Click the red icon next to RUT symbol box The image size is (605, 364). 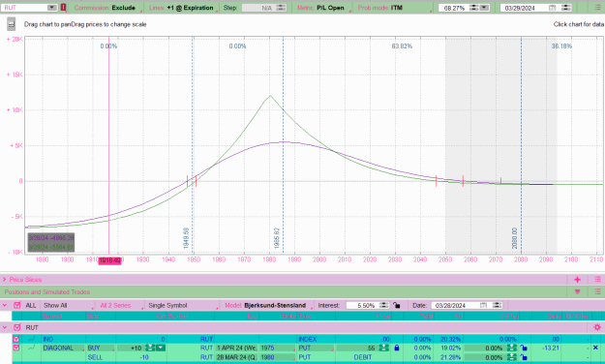click(63, 8)
